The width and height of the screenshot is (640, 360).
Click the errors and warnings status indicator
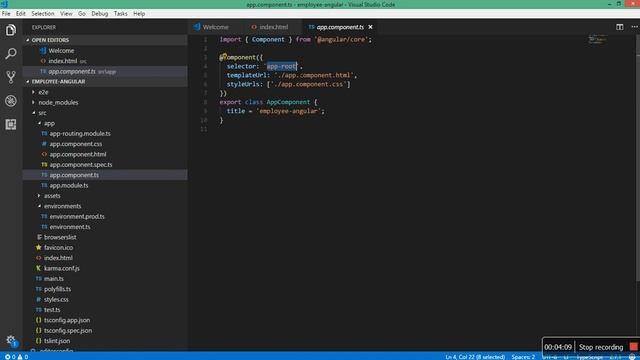pyautogui.click(x=16, y=357)
